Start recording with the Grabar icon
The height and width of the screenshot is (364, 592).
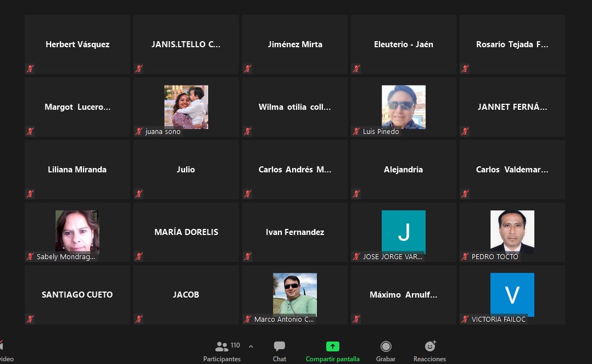point(386,346)
